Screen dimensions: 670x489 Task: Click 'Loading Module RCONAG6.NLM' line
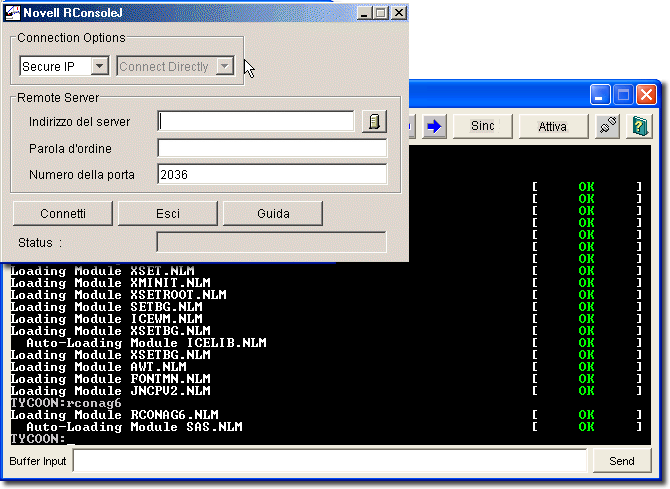[x=115, y=415]
